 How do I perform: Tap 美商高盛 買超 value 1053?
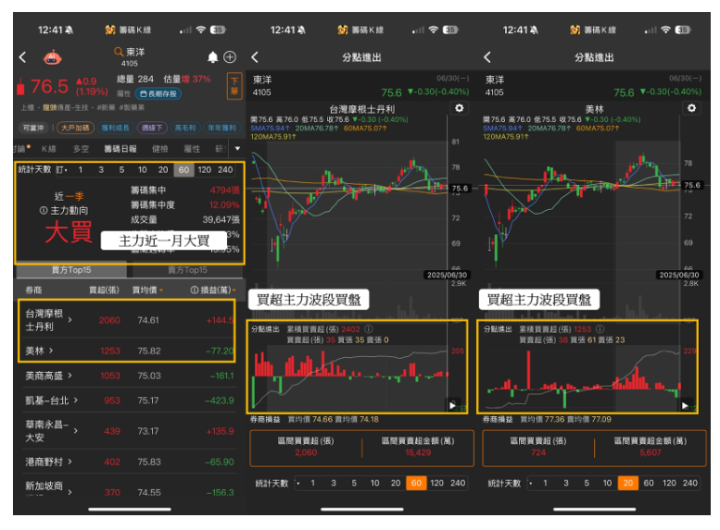(x=110, y=376)
